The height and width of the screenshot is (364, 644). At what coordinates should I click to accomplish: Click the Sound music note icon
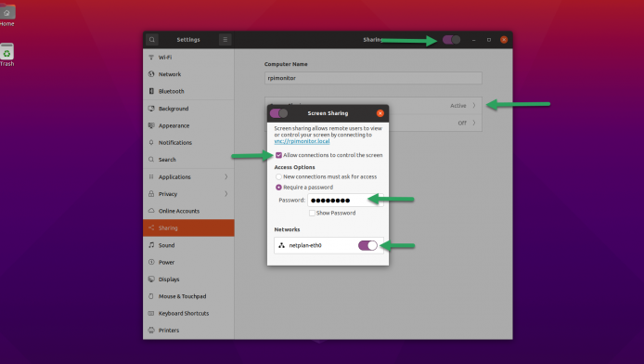151,245
